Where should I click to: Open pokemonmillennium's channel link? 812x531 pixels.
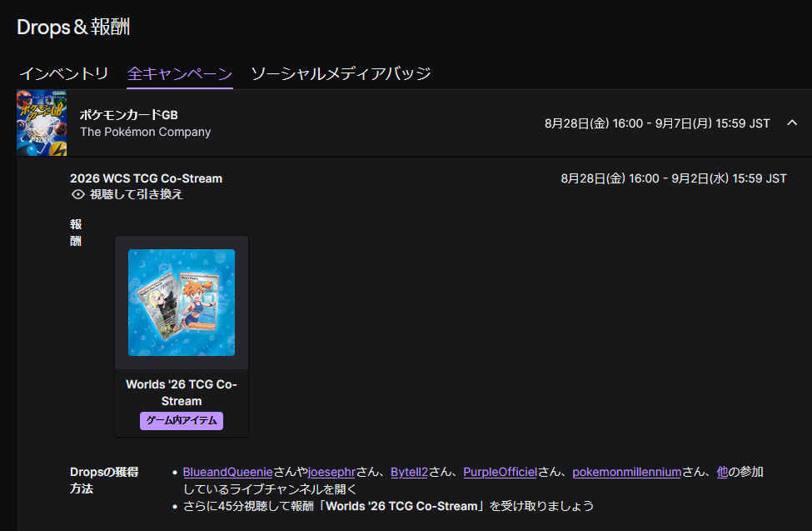tap(626, 472)
